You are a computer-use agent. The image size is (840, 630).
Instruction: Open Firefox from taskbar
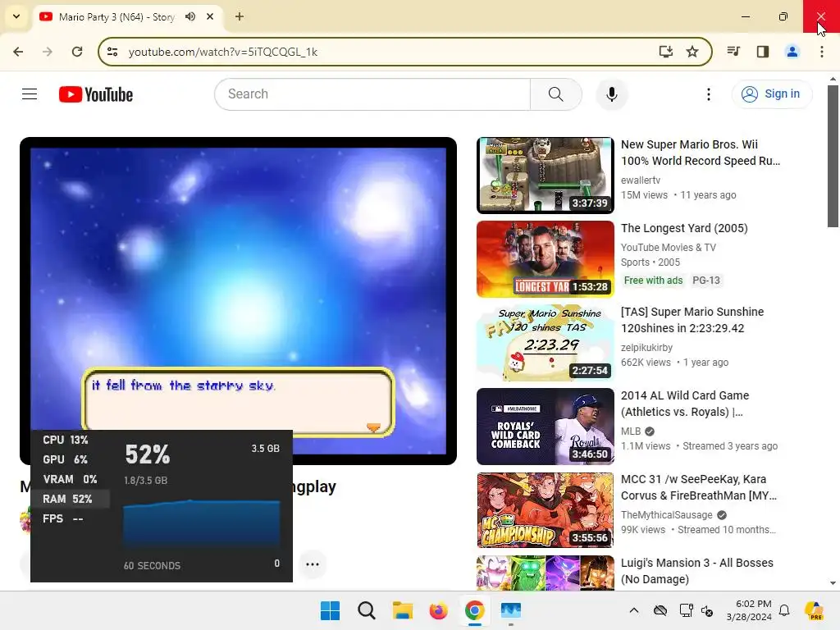[438, 610]
